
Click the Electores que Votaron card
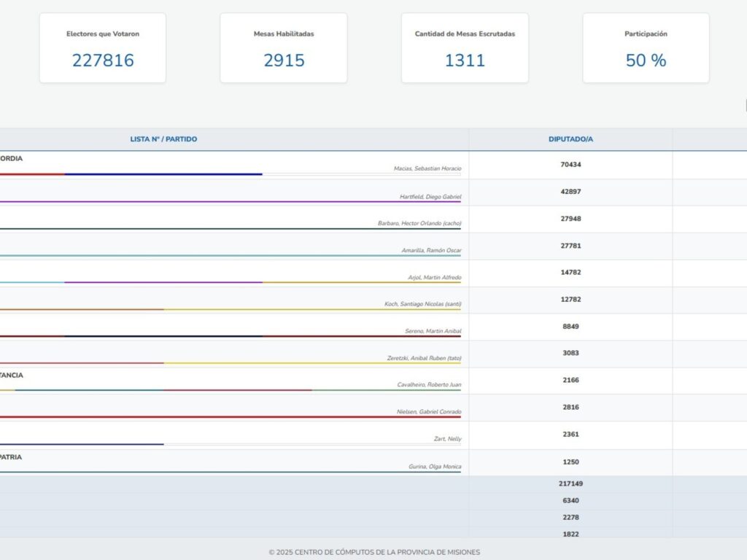coord(102,48)
